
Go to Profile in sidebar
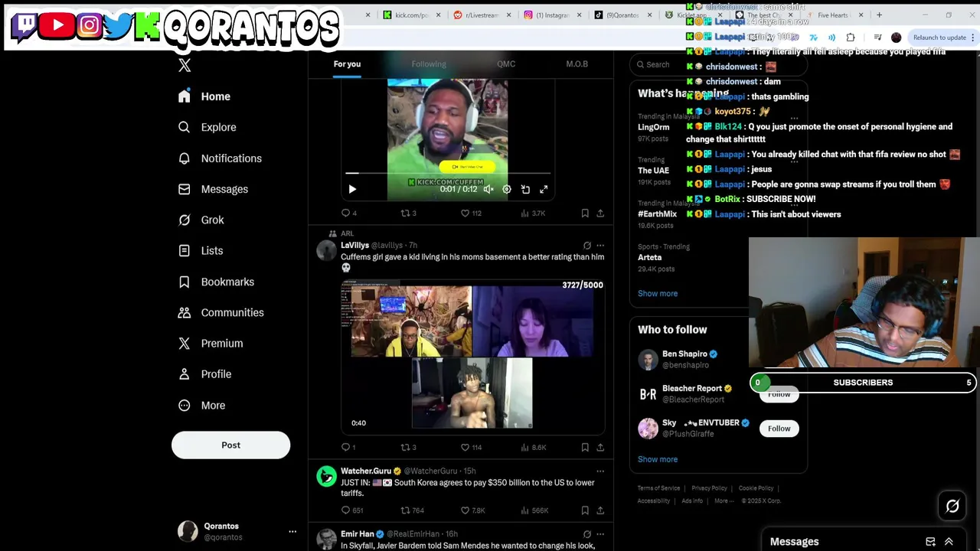pyautogui.click(x=204, y=374)
